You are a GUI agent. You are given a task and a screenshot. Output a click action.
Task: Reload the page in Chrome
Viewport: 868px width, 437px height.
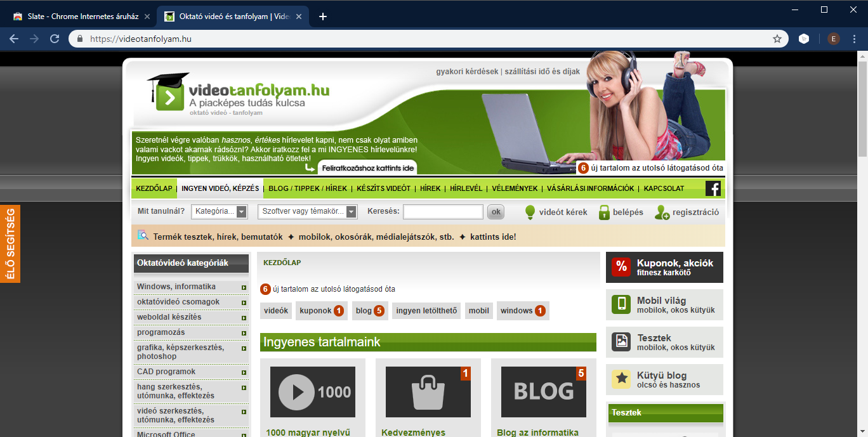pos(55,39)
